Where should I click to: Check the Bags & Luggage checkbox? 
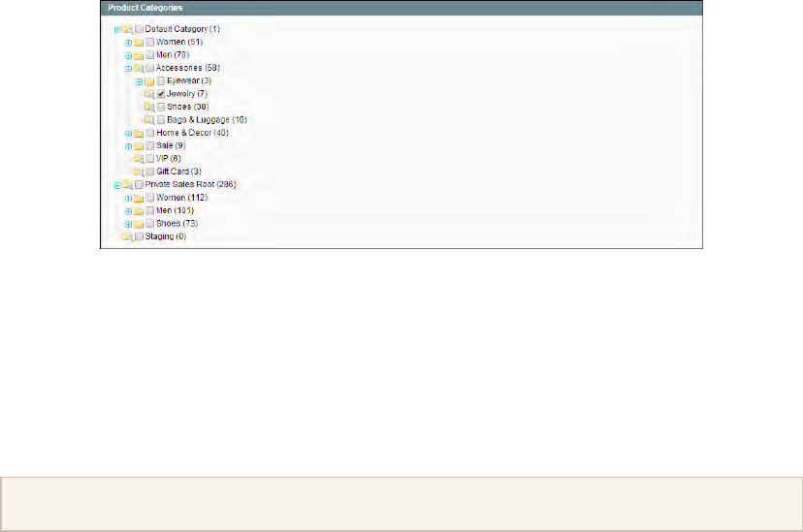(161, 120)
